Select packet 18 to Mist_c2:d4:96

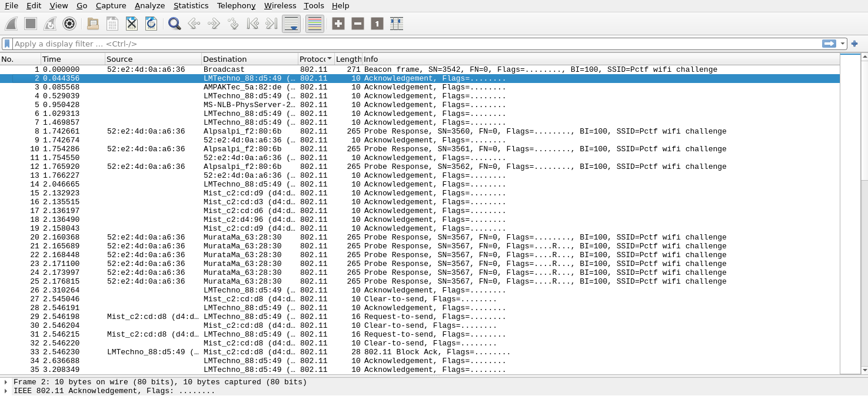click(420, 220)
